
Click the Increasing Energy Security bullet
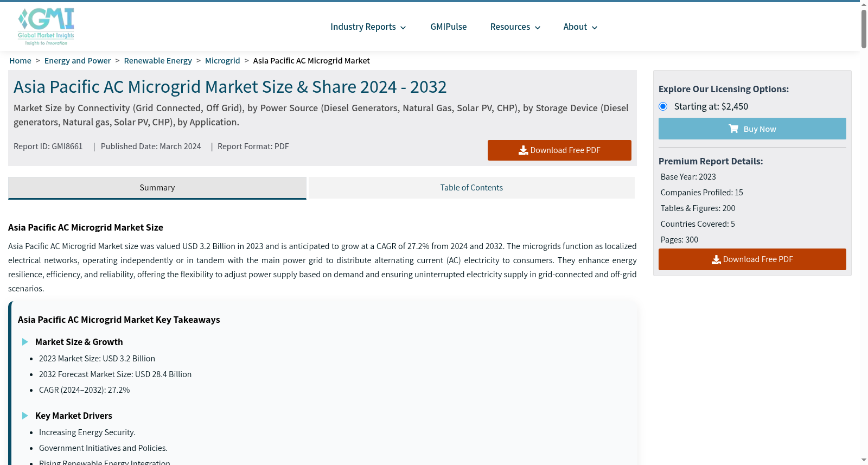tap(87, 432)
